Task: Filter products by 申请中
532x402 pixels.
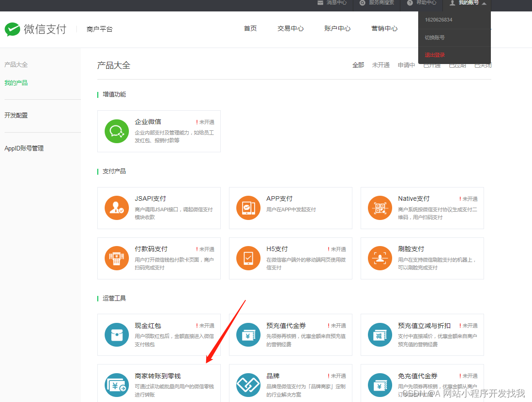Action: 406,65
